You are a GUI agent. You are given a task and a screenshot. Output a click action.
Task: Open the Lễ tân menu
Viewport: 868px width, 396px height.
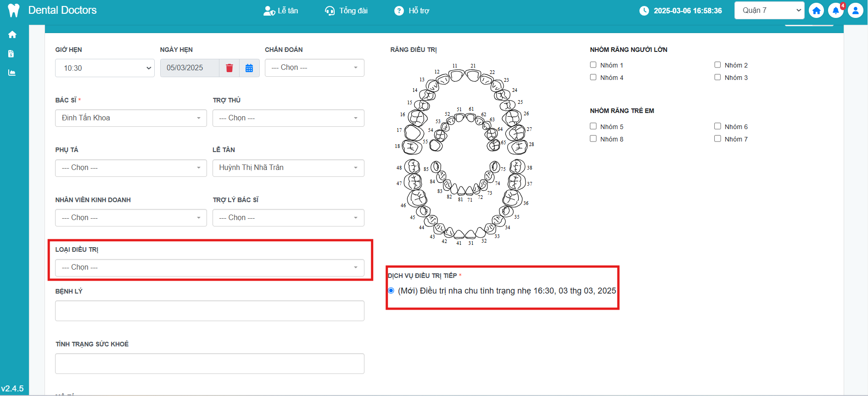[281, 11]
